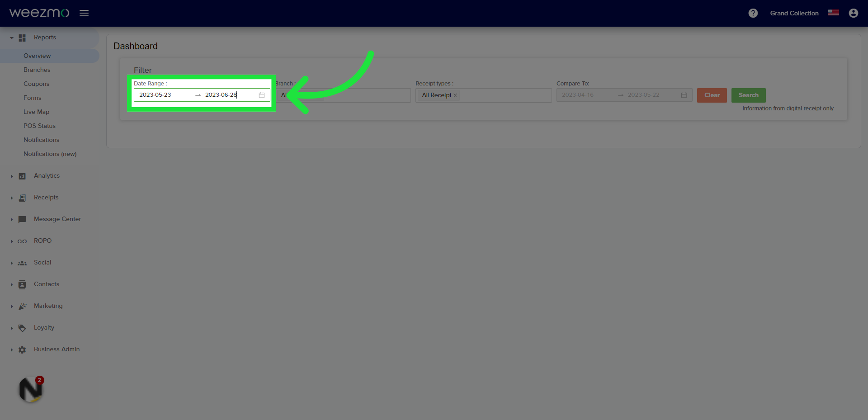Screen dimensions: 868x420
Task: Open the Receipt types dropdown field
Action: pyautogui.click(x=483, y=95)
